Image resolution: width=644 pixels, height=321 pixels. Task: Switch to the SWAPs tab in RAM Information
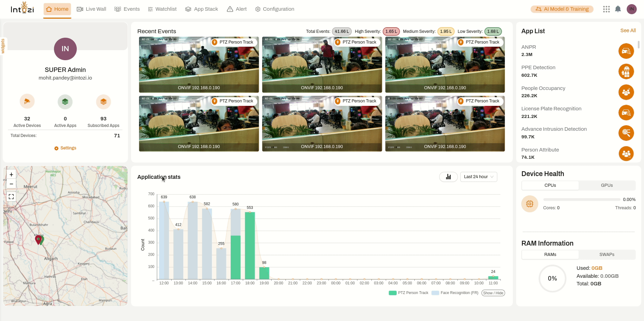click(606, 255)
